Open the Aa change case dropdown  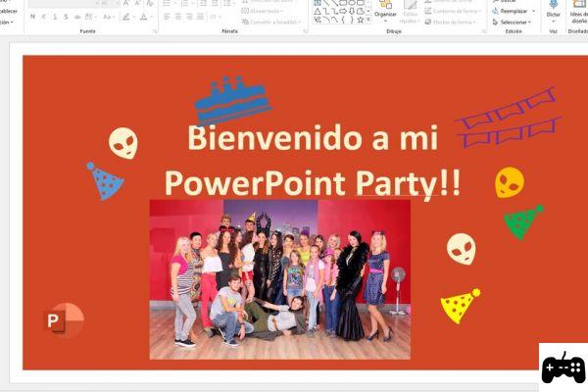[109, 17]
